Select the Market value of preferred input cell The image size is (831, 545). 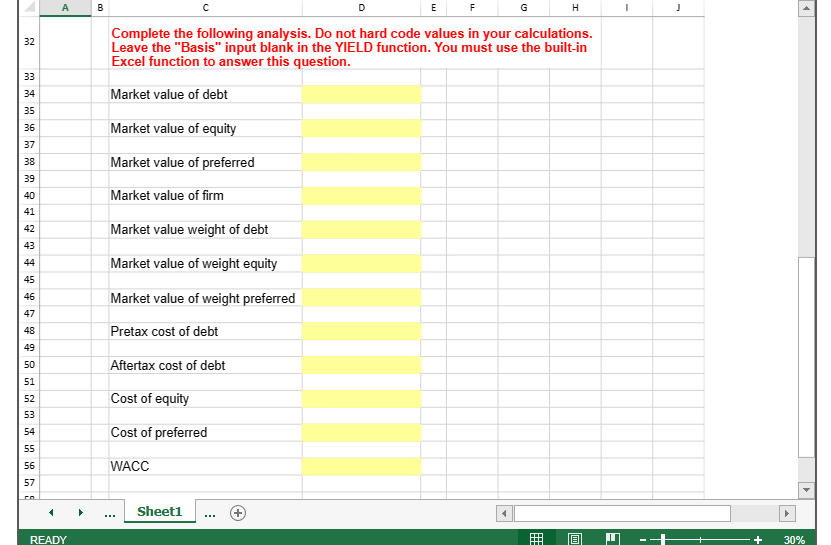point(361,162)
